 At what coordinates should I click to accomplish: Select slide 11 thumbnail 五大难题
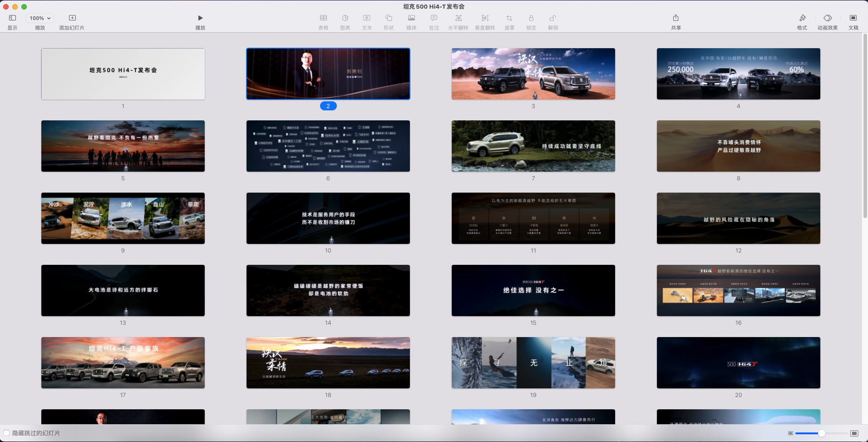pos(533,219)
